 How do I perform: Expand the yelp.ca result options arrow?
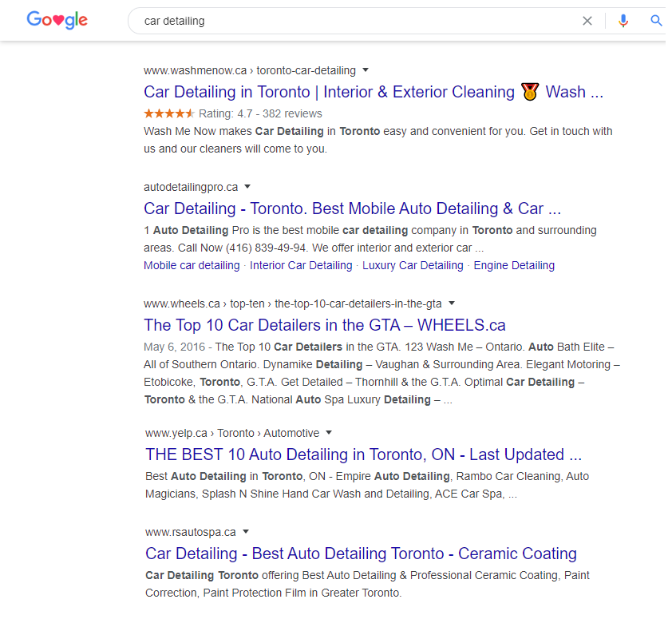(x=329, y=432)
